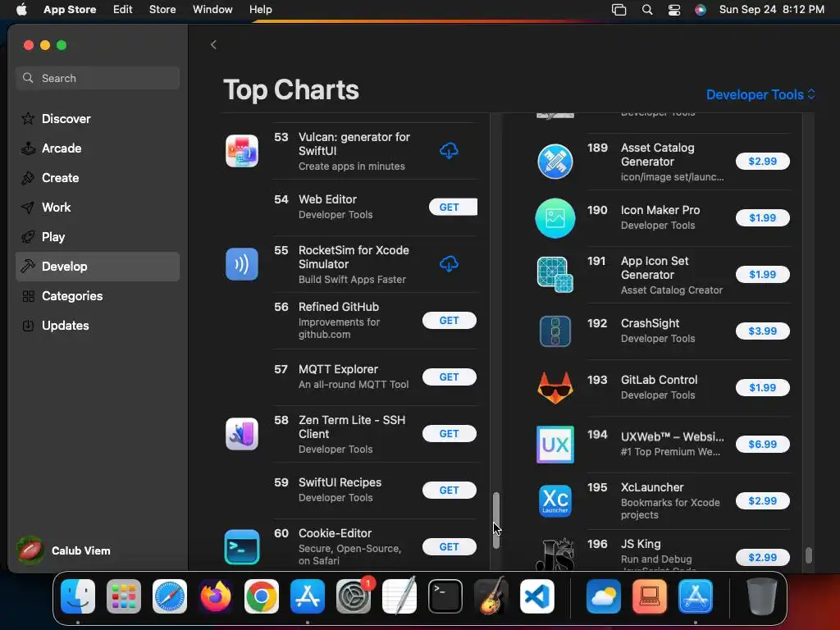Open Spotlight search in menu bar
The image size is (840, 630).
(x=647, y=10)
